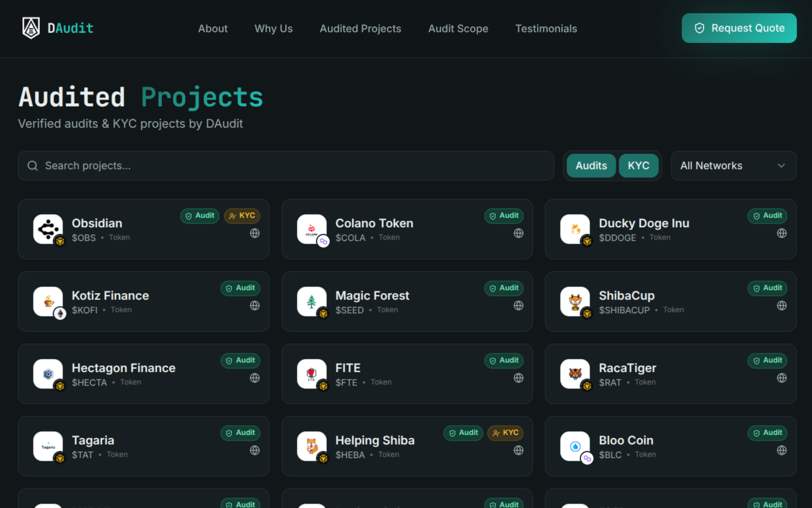
Task: Click the $FTE ticker text
Action: tap(346, 383)
